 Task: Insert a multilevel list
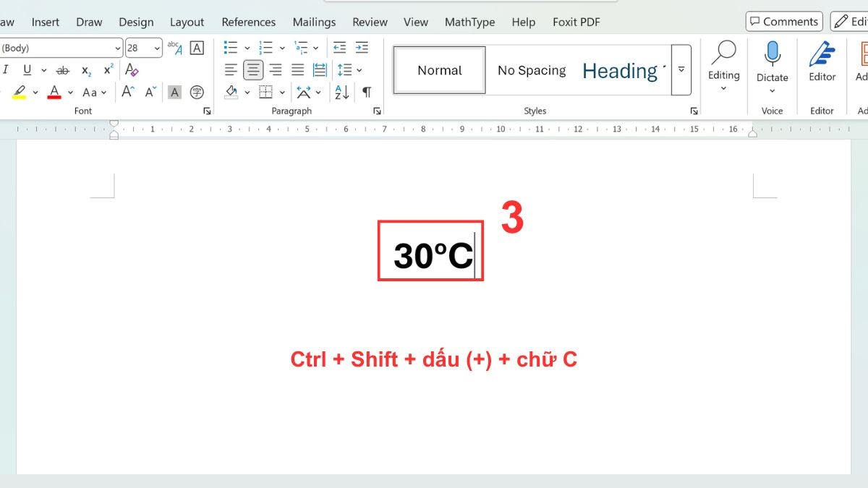[301, 48]
